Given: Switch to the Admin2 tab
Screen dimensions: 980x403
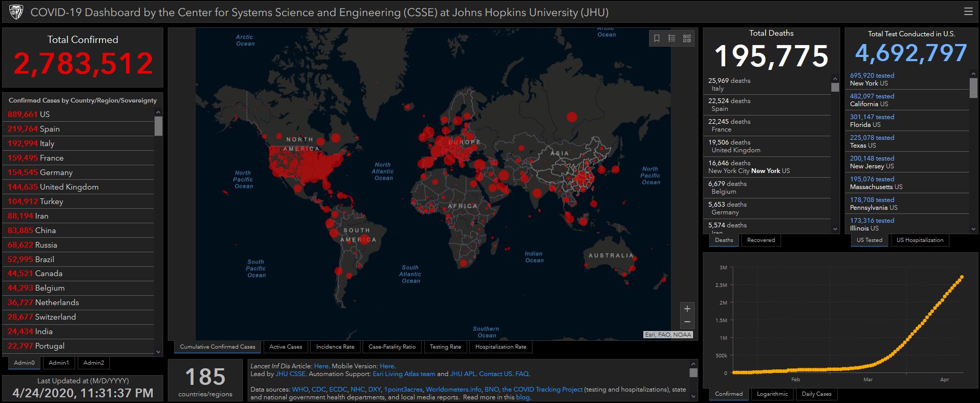Looking at the screenshot, I should click(x=94, y=363).
